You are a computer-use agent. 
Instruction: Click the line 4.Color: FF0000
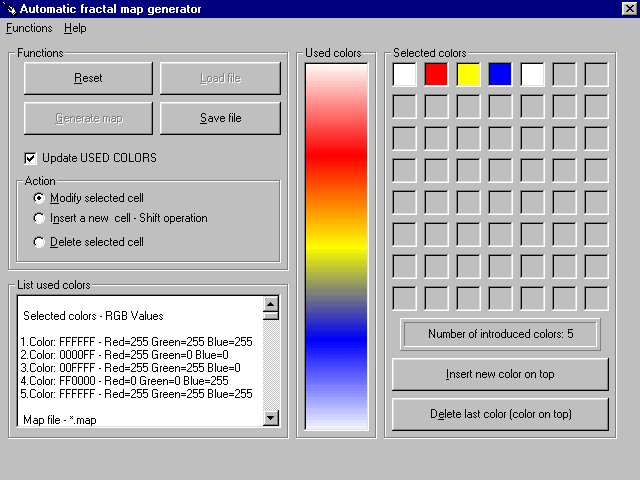click(124, 381)
